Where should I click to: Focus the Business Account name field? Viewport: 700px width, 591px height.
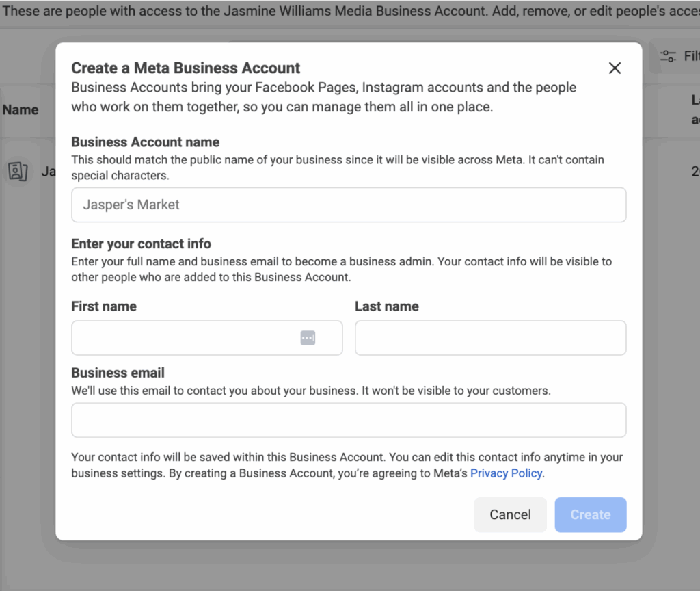coord(349,205)
